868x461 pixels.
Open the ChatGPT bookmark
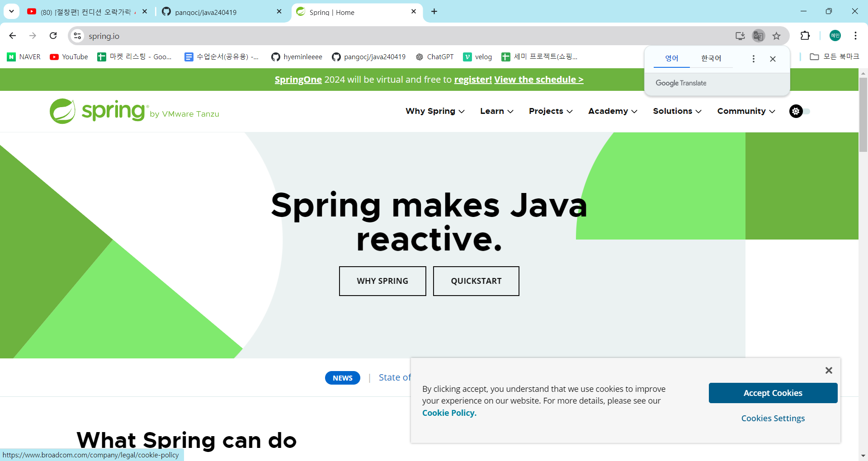pyautogui.click(x=434, y=56)
